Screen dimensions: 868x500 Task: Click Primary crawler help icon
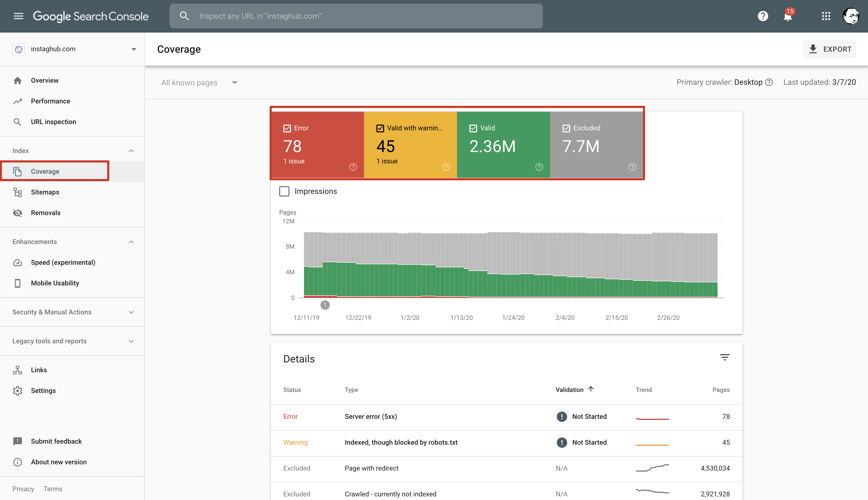click(x=769, y=82)
